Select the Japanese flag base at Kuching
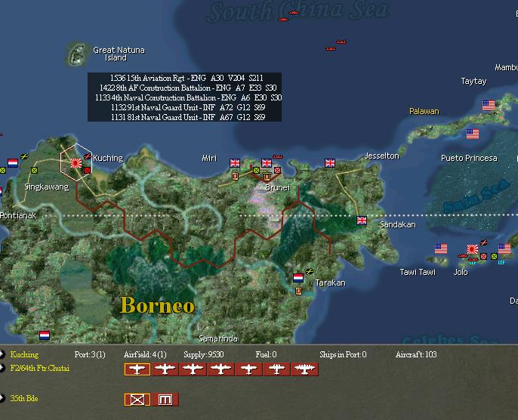518x420 pixels. (x=76, y=163)
